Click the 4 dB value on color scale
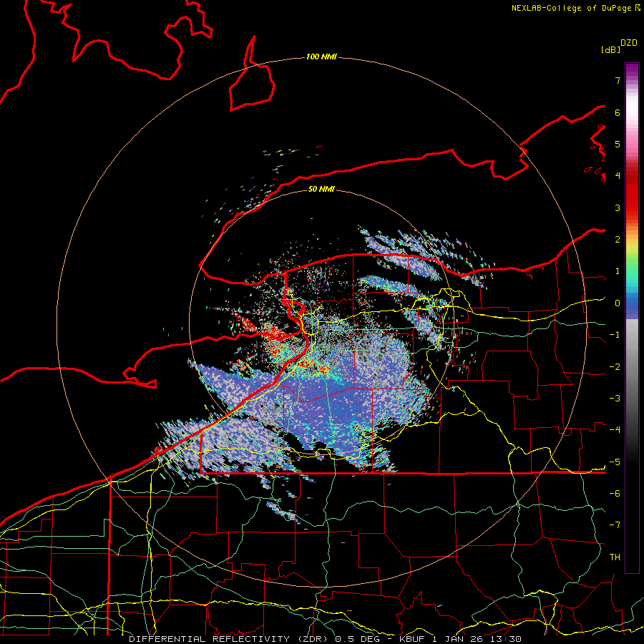 point(618,176)
